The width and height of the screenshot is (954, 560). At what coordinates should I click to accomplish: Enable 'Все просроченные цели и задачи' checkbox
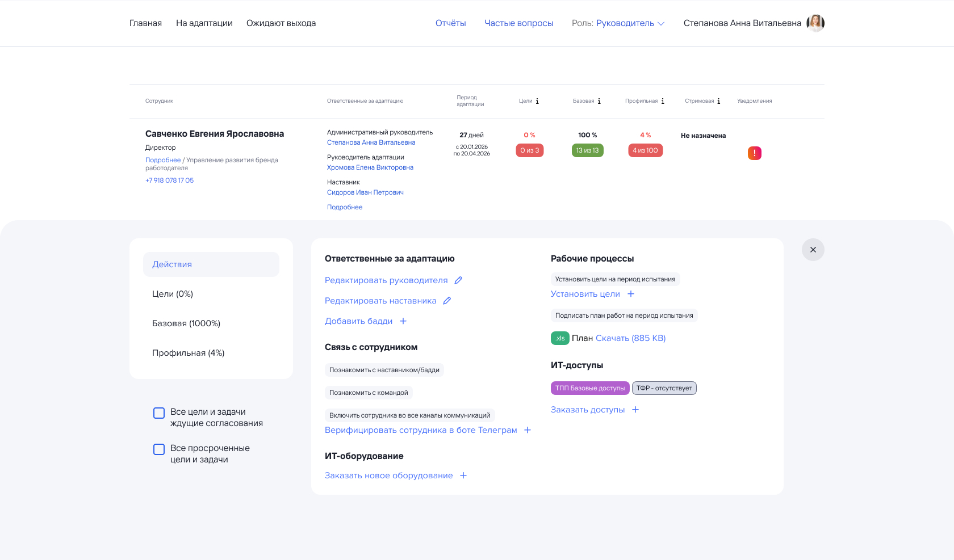point(159,449)
